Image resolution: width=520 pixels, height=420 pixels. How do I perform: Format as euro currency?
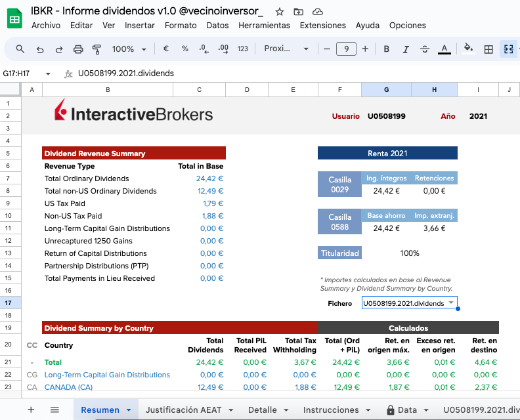(166, 49)
